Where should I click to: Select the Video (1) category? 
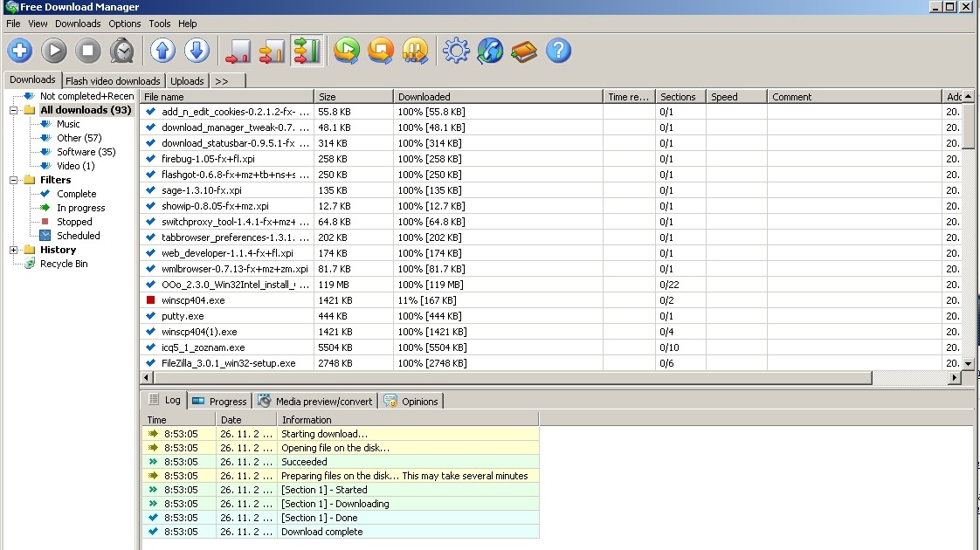(x=76, y=166)
